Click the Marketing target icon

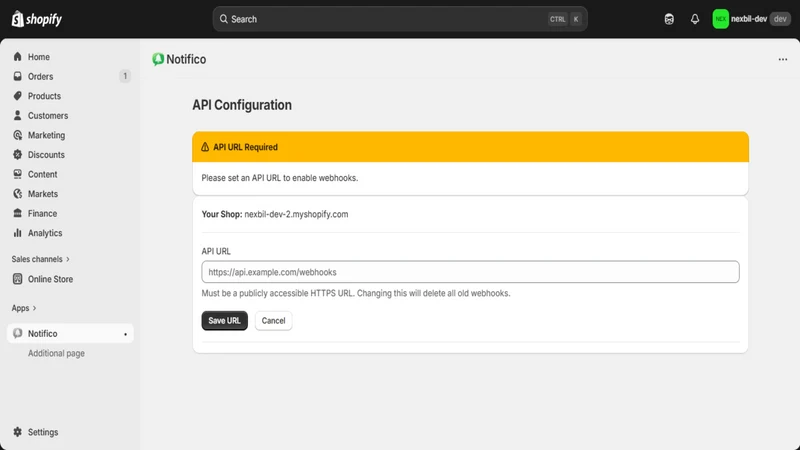pyautogui.click(x=18, y=135)
